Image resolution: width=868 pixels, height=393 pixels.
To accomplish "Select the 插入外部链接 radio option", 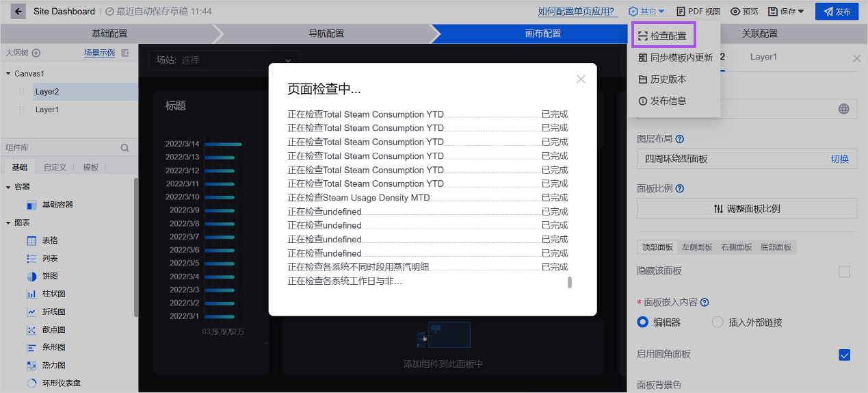I will coord(718,322).
